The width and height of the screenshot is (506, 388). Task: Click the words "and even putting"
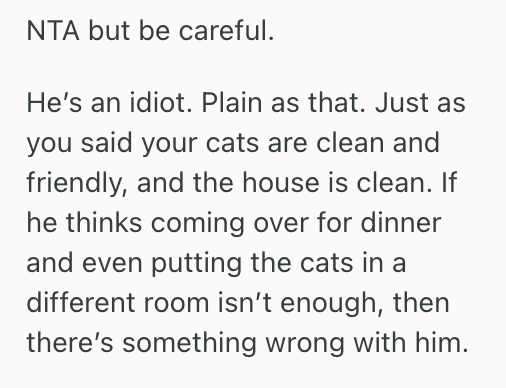pos(134,264)
